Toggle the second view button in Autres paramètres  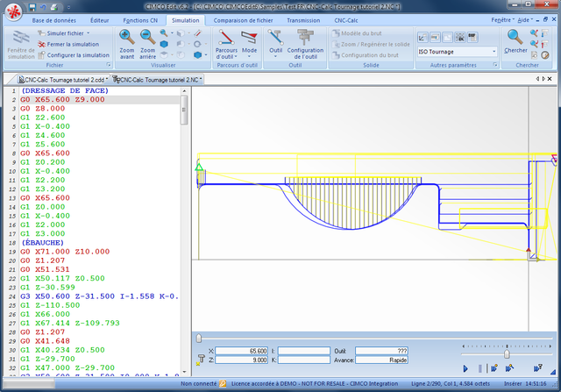[x=435, y=37]
